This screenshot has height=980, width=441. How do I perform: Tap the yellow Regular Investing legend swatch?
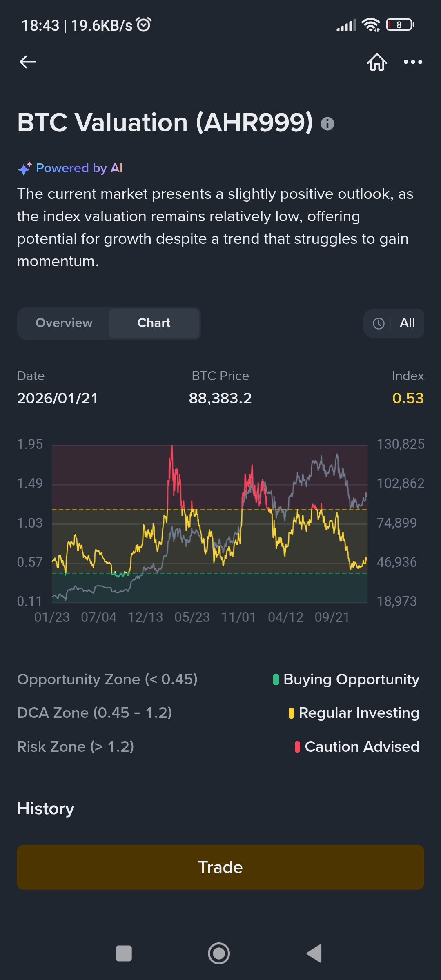tap(291, 713)
